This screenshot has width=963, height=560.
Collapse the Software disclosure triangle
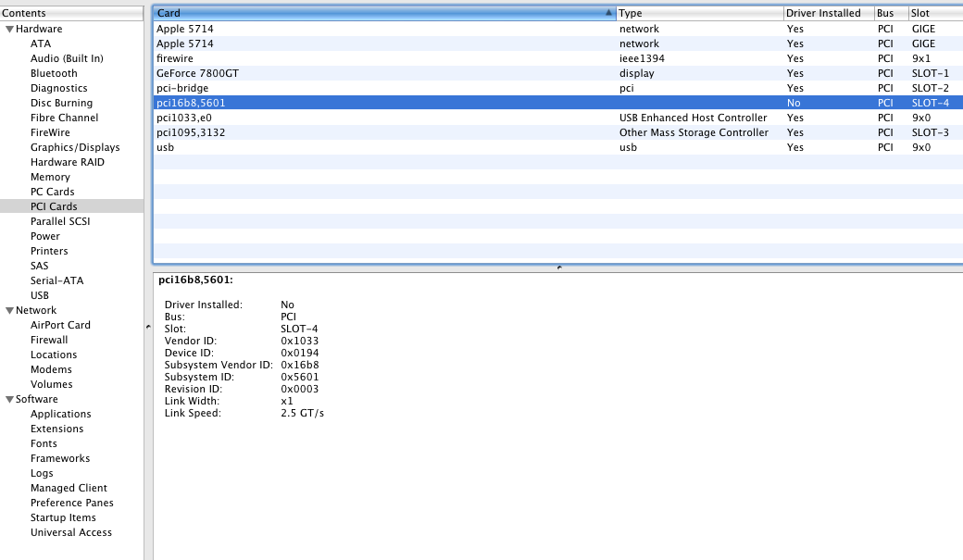9,399
